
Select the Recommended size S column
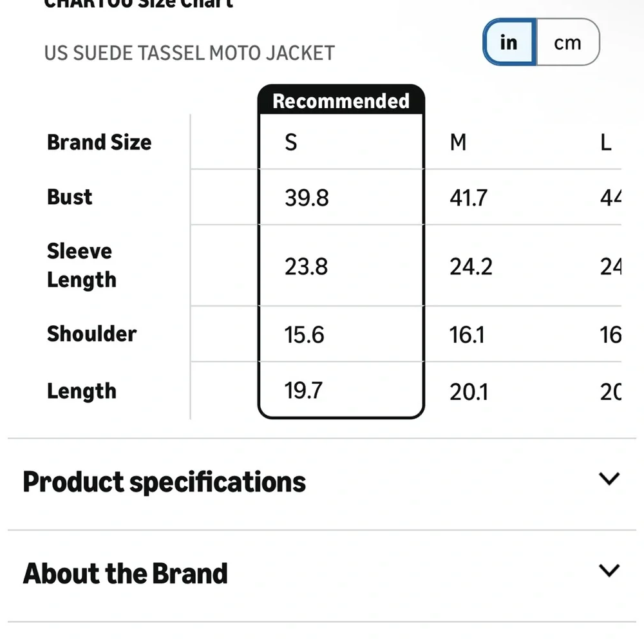[341, 252]
